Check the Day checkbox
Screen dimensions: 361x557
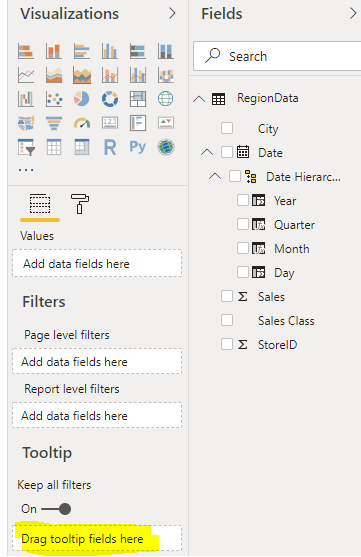(243, 272)
